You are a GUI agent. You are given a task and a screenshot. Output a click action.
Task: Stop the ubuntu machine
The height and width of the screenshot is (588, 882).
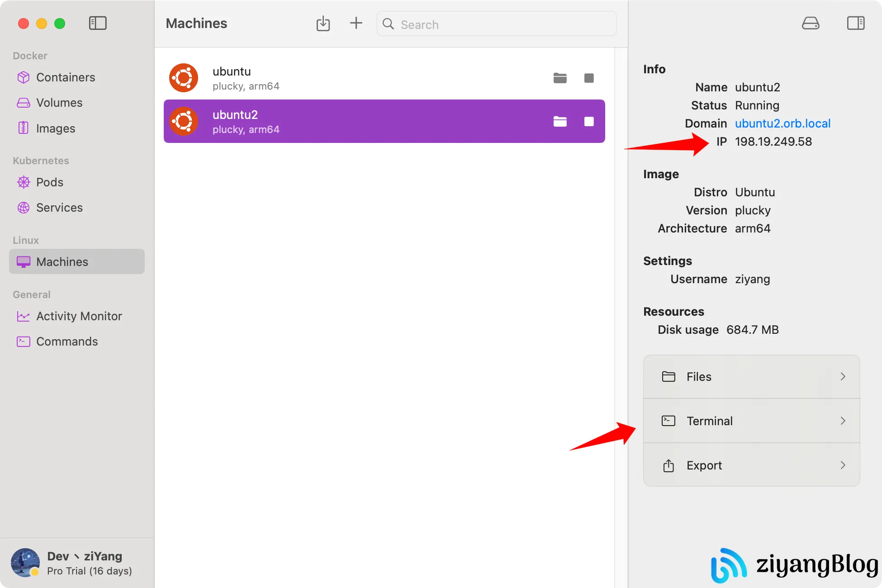pos(589,78)
